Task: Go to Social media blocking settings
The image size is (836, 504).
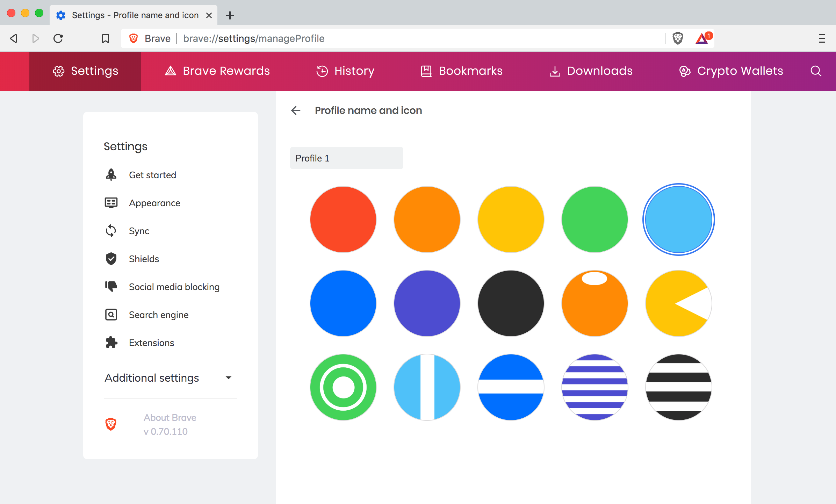Action: [174, 287]
